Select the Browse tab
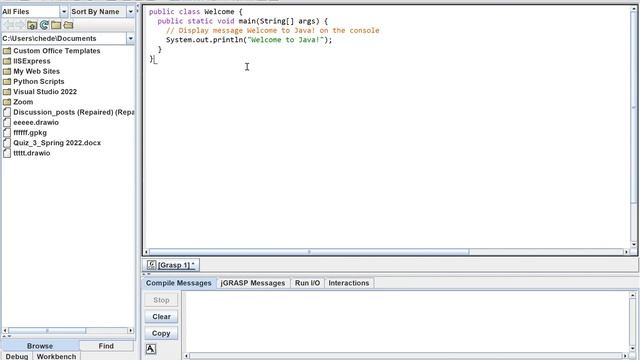Screen dimensions: 640x360 coord(40,346)
